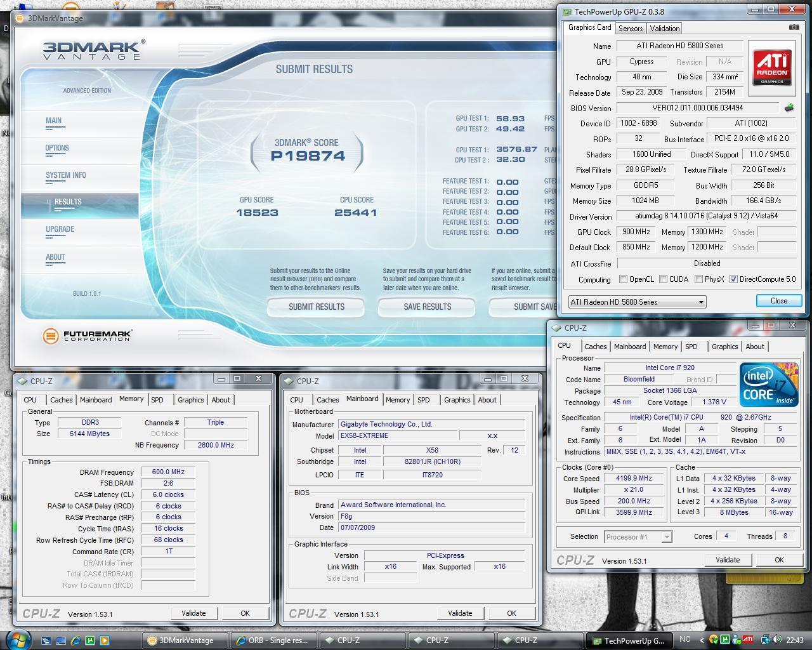
Task: Click the network tray icon
Action: [x=765, y=640]
